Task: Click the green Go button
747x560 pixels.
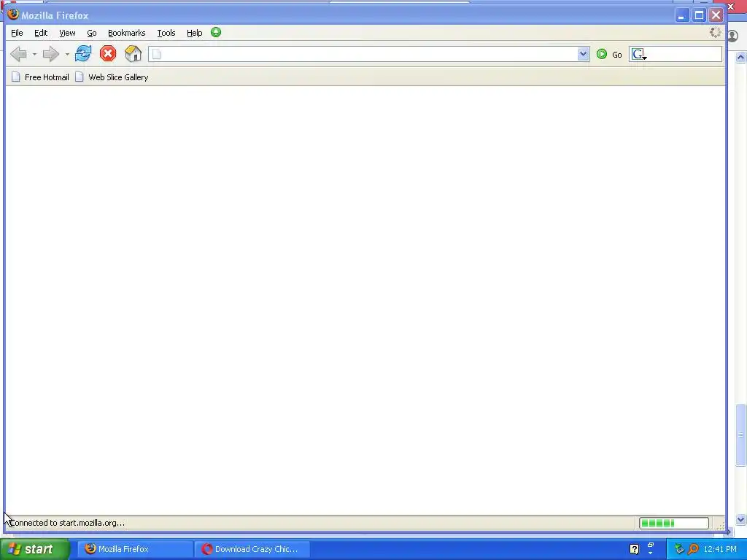Action: click(609, 54)
